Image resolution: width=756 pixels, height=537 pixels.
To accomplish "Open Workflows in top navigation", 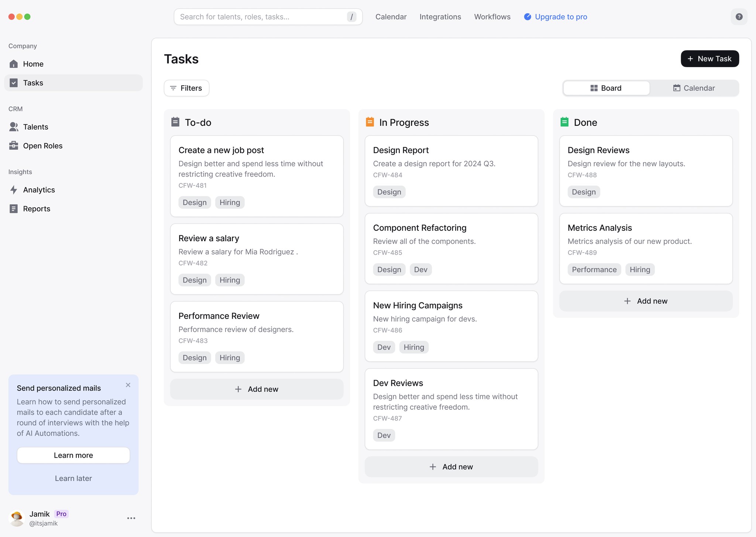I will click(492, 17).
